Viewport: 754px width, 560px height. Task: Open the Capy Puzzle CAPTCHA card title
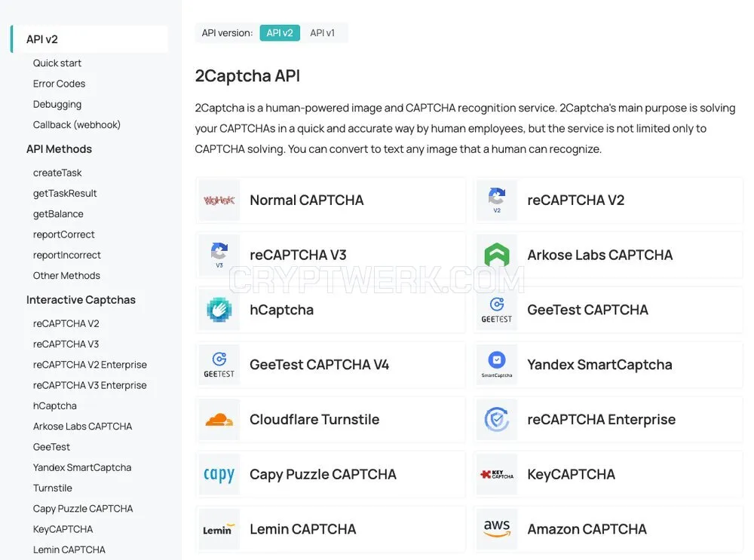coord(323,474)
